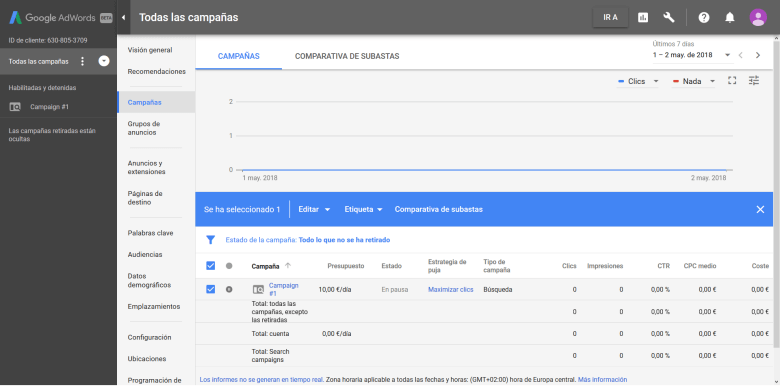Open the Más información link
Viewport: 780px width, 392px height.
[x=602, y=380]
